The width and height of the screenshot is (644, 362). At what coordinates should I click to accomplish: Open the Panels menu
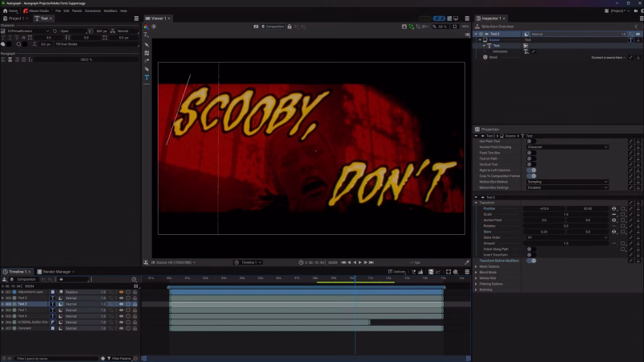(76, 11)
